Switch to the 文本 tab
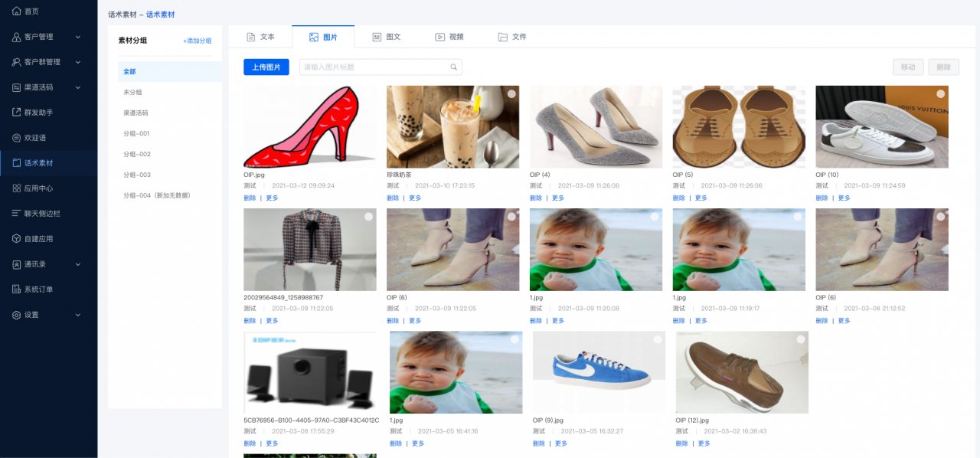Viewport: 980px width, 458px height. tap(260, 37)
